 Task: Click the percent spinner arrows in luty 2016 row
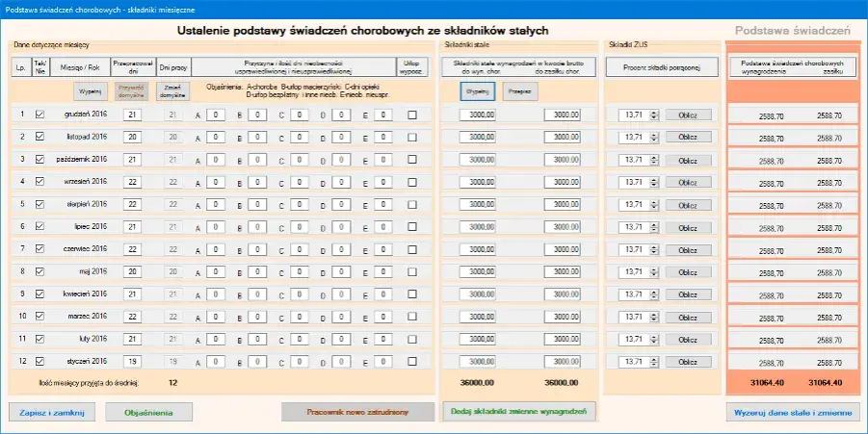tap(654, 340)
